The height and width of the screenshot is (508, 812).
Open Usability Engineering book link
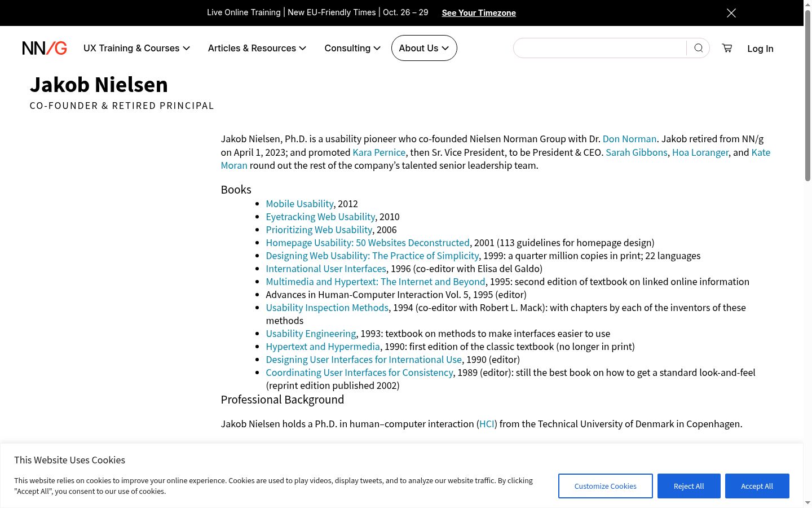[x=311, y=334]
